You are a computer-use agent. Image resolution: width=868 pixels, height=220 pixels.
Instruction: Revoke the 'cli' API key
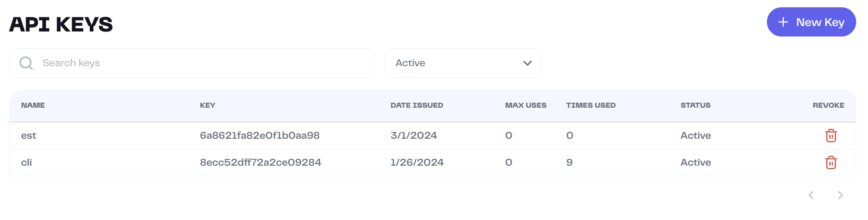[x=831, y=162]
